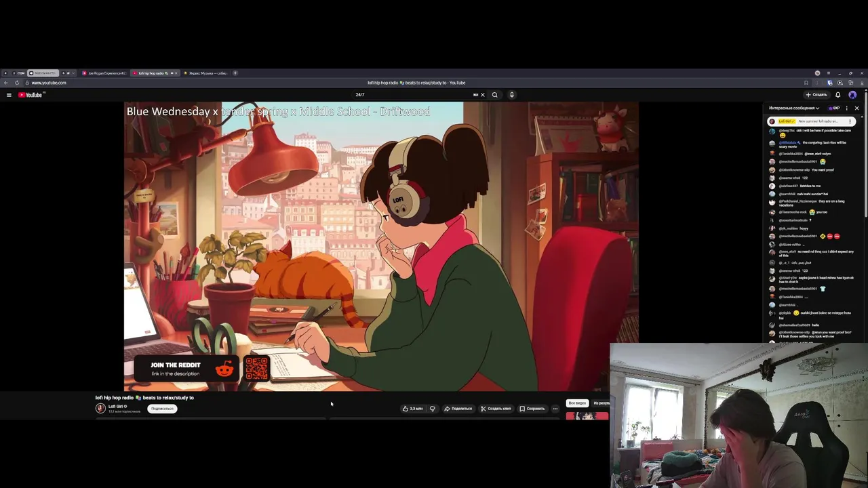Open more actions ellipsis under video
The height and width of the screenshot is (488, 868).
point(555,409)
